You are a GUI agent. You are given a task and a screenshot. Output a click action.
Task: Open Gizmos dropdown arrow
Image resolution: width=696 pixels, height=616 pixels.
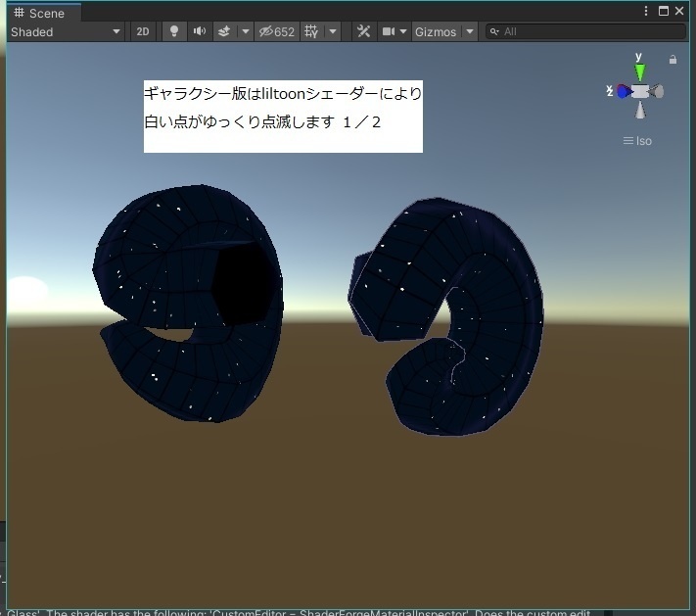click(470, 32)
